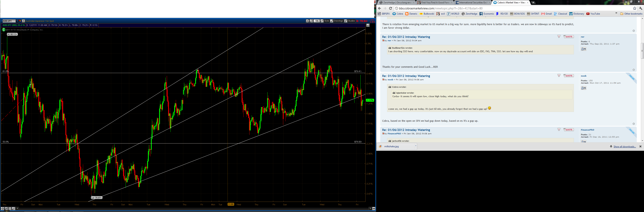Toggle the # button next to symbol box
Viewport: 644px width, 212px height.
(23, 21)
